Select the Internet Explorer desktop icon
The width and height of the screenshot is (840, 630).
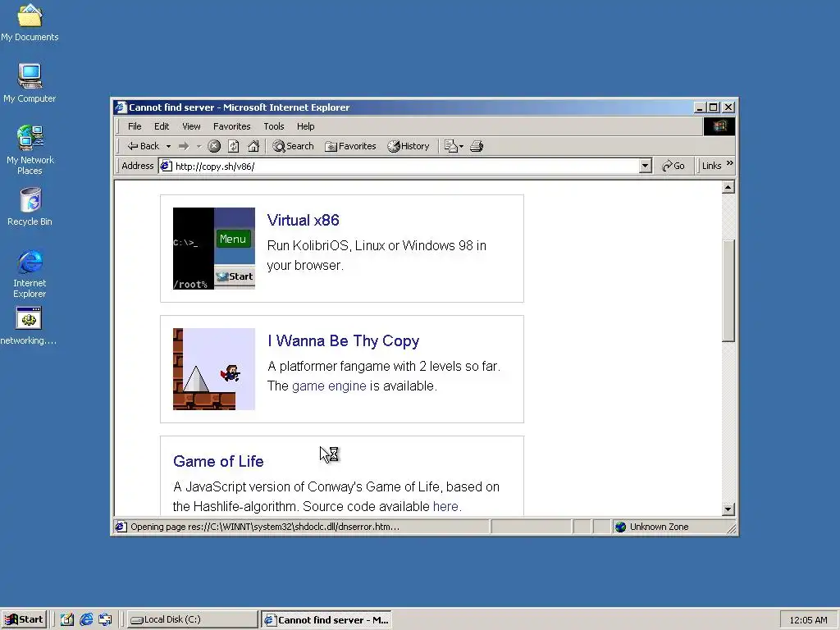click(x=30, y=274)
